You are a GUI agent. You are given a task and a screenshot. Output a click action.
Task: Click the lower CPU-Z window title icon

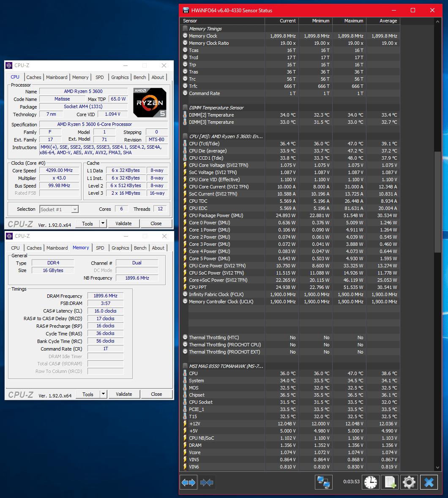point(10,236)
